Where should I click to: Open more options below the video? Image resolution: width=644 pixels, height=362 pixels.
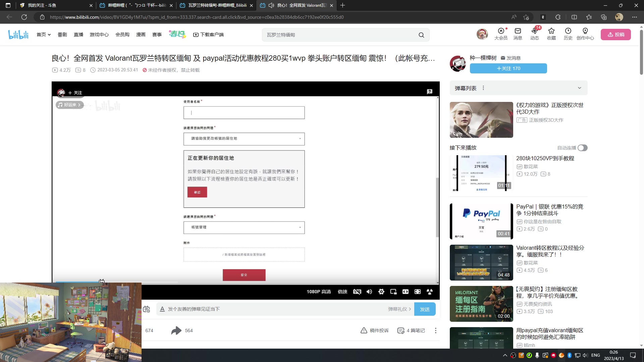point(436,330)
